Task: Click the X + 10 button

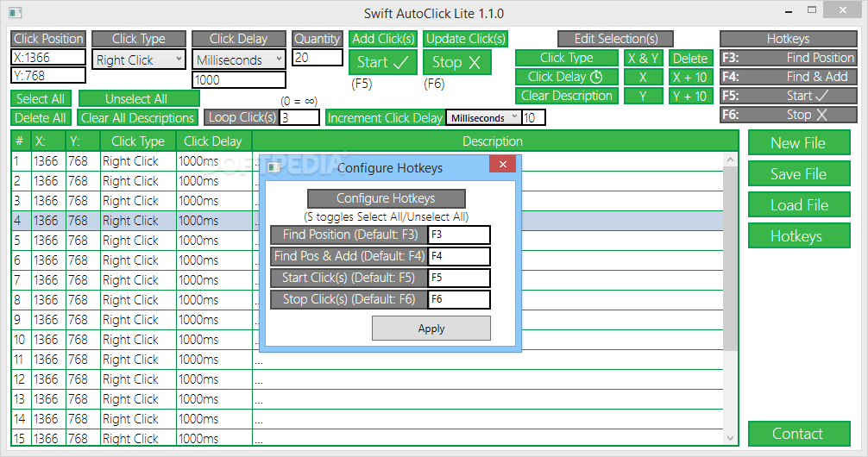Action: (689, 77)
